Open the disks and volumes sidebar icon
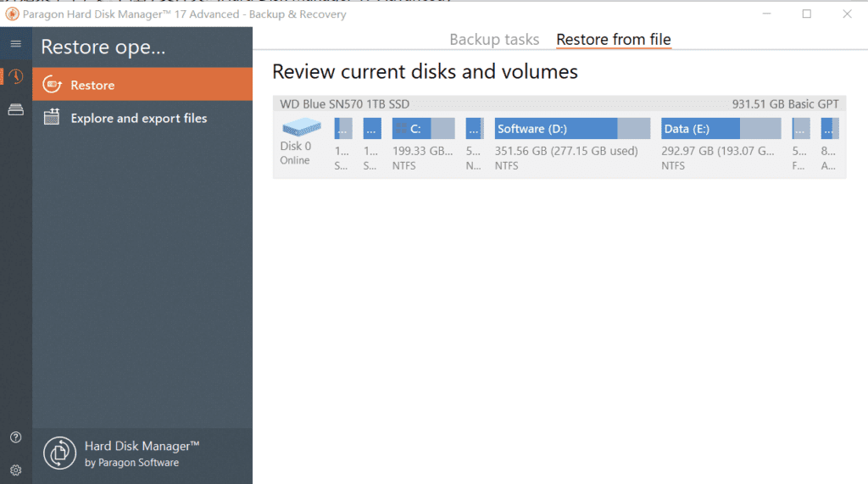Screen dimensions: 868x484 pyautogui.click(x=15, y=109)
